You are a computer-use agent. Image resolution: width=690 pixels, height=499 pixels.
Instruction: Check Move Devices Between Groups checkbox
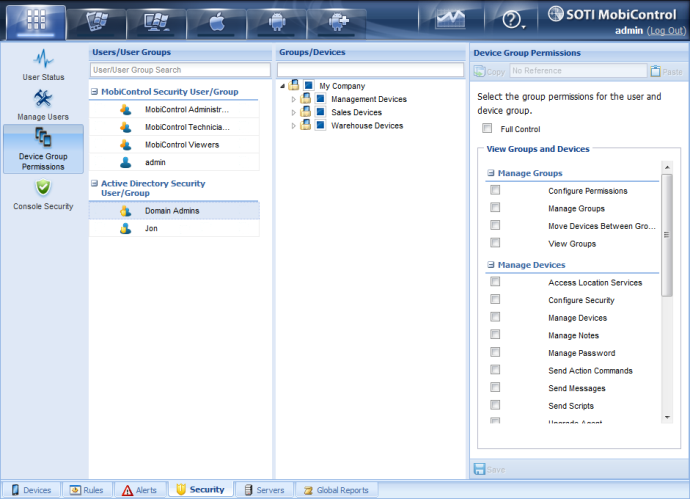(x=495, y=225)
